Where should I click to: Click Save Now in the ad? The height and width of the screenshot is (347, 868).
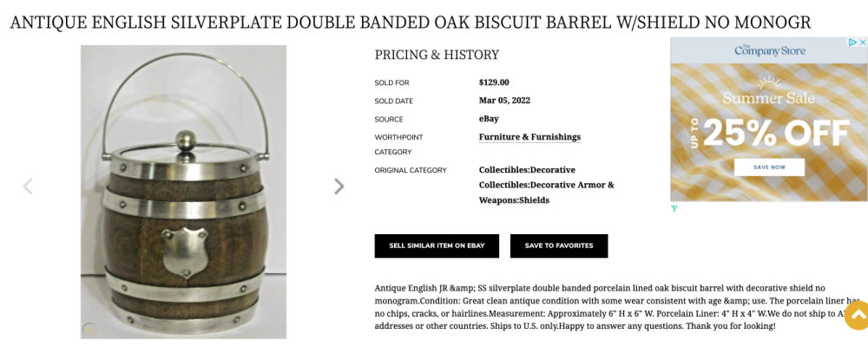point(769,167)
